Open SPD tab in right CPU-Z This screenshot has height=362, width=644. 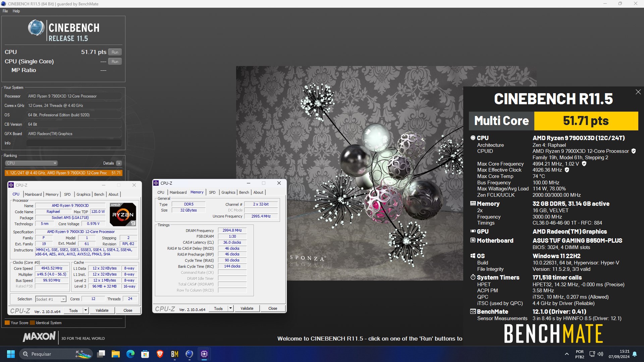212,192
